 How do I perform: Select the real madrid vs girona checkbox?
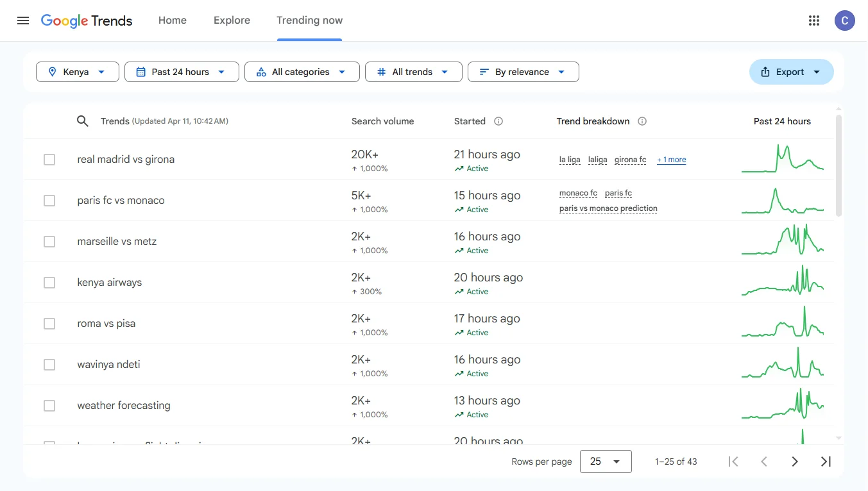(49, 160)
